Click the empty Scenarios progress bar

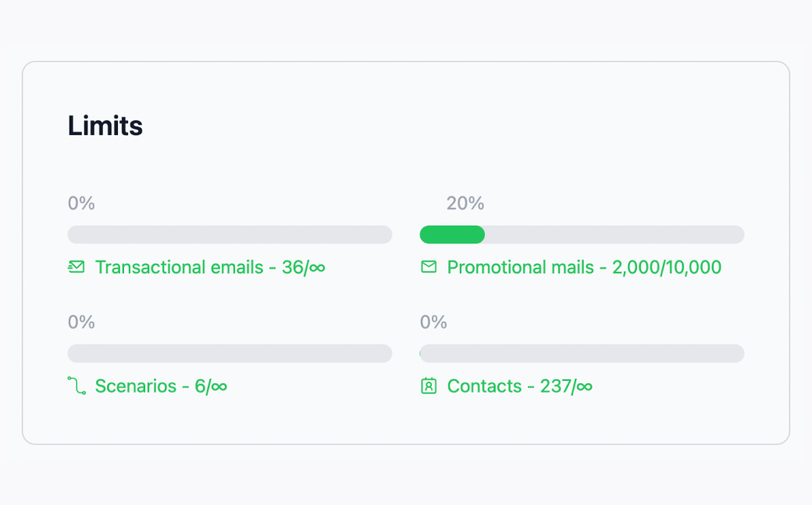point(230,353)
